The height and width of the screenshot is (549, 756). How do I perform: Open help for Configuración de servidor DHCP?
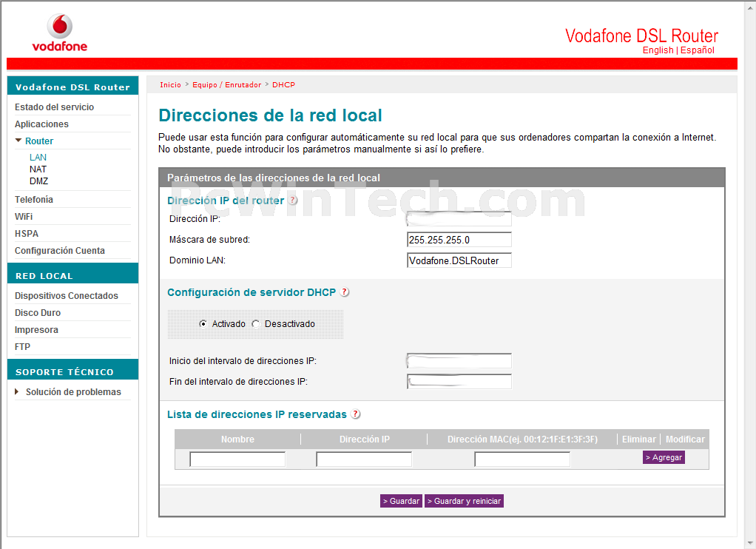[344, 292]
